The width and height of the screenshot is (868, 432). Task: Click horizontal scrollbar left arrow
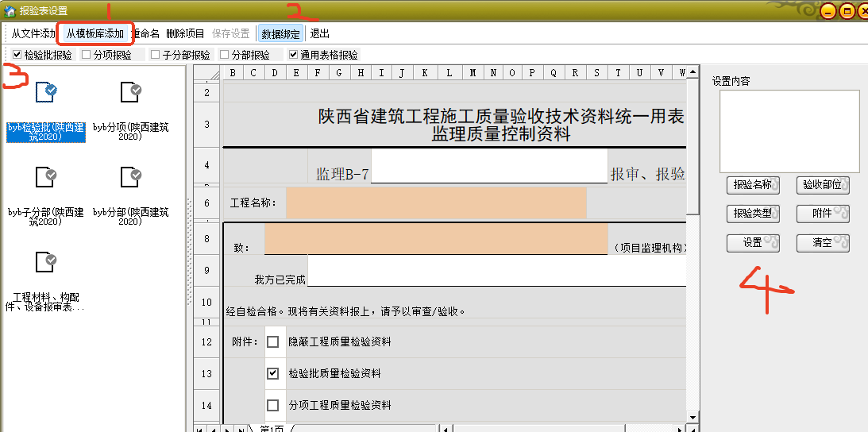(447, 430)
